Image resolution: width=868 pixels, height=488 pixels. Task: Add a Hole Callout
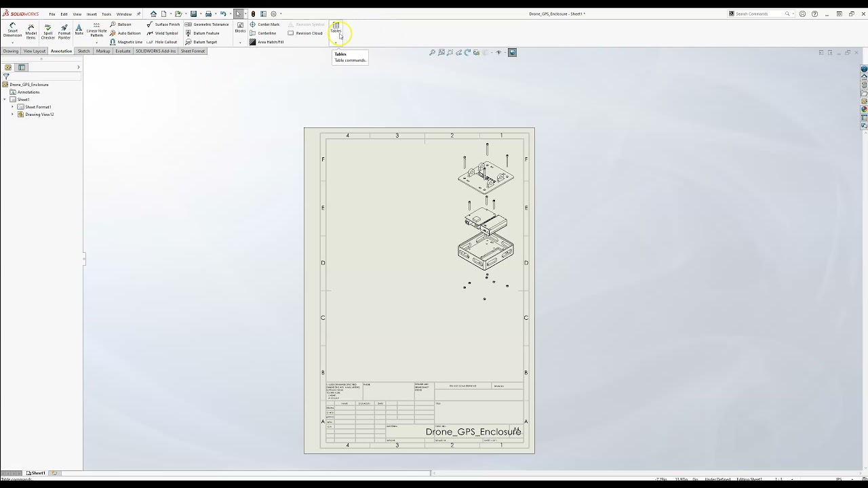(161, 42)
